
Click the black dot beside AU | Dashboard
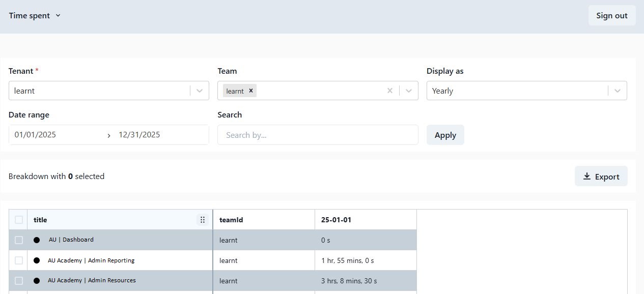coord(37,240)
